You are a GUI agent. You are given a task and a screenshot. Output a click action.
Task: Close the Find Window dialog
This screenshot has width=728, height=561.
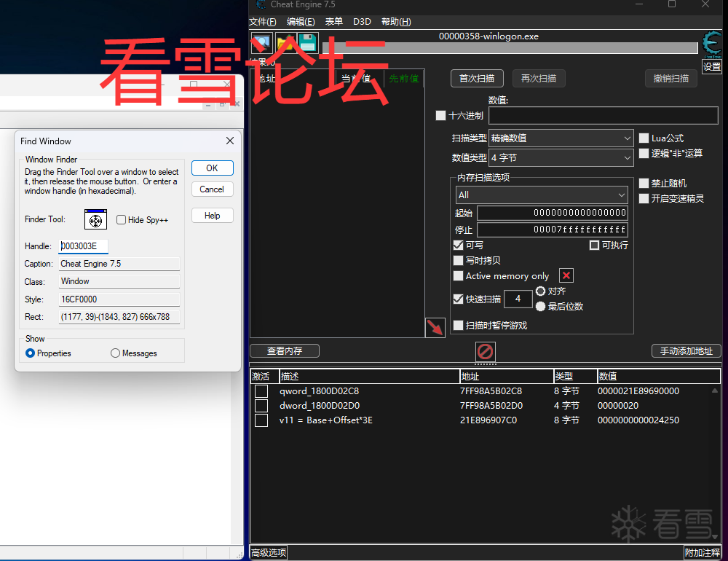230,141
